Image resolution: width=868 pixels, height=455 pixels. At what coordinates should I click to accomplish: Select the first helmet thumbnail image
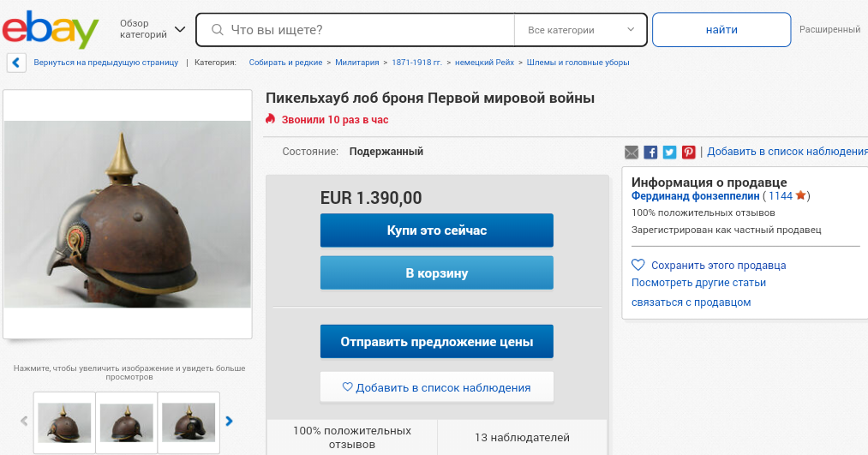[64, 423]
